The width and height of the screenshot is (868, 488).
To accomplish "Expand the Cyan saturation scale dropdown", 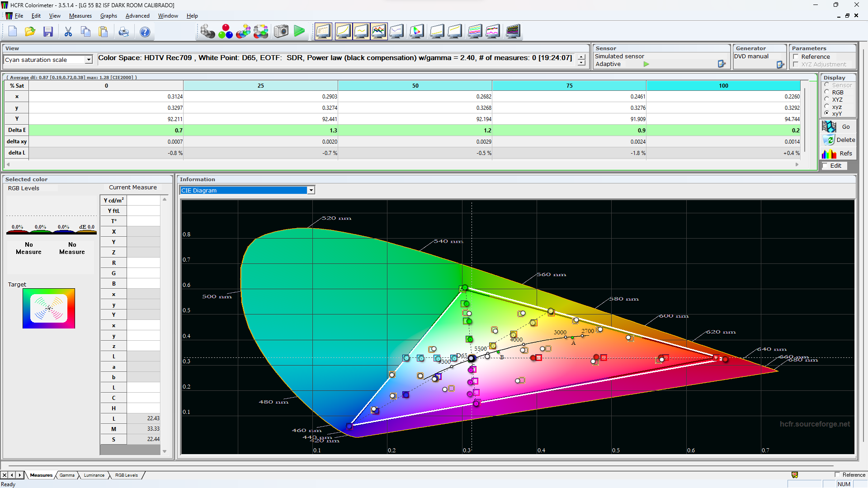I will (x=89, y=60).
